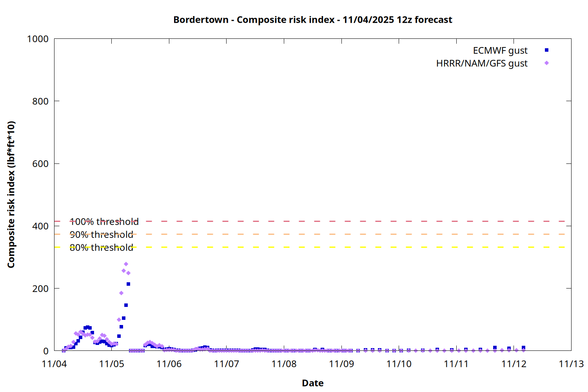
Task: Click the chart title text
Action: (312, 20)
